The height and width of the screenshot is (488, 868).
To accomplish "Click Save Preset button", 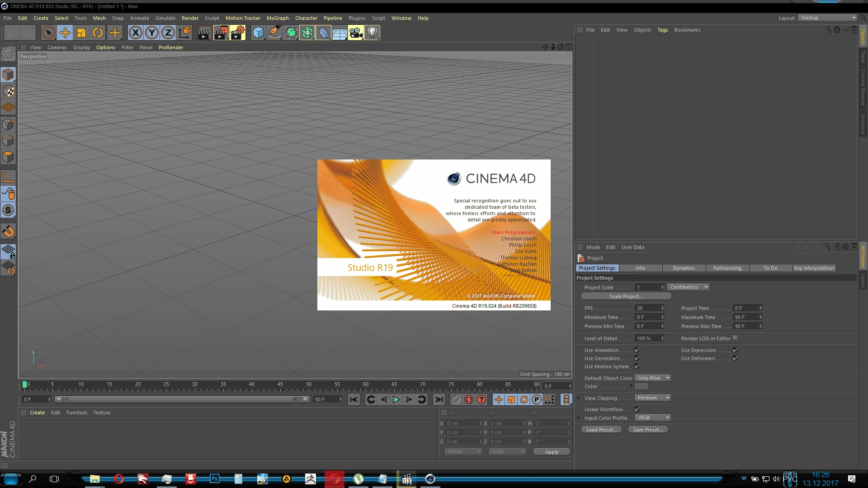I will [648, 430].
